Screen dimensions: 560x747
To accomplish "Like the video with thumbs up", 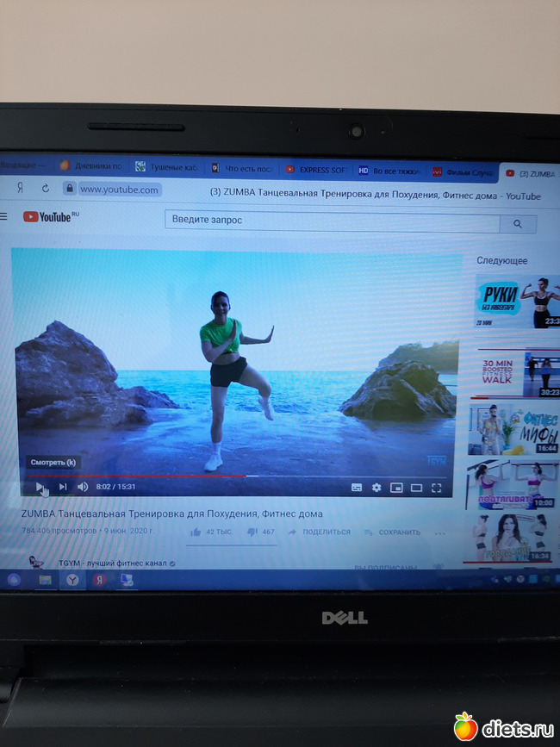I will click(196, 532).
